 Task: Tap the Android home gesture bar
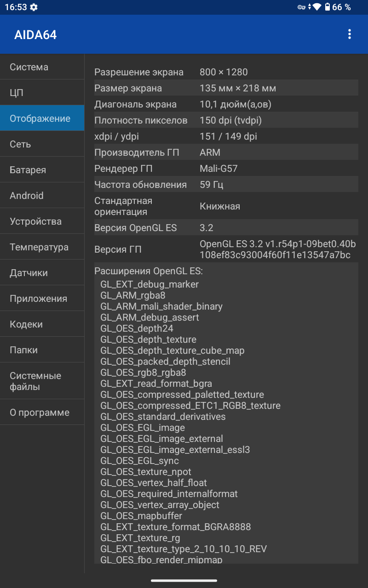pos(184,581)
